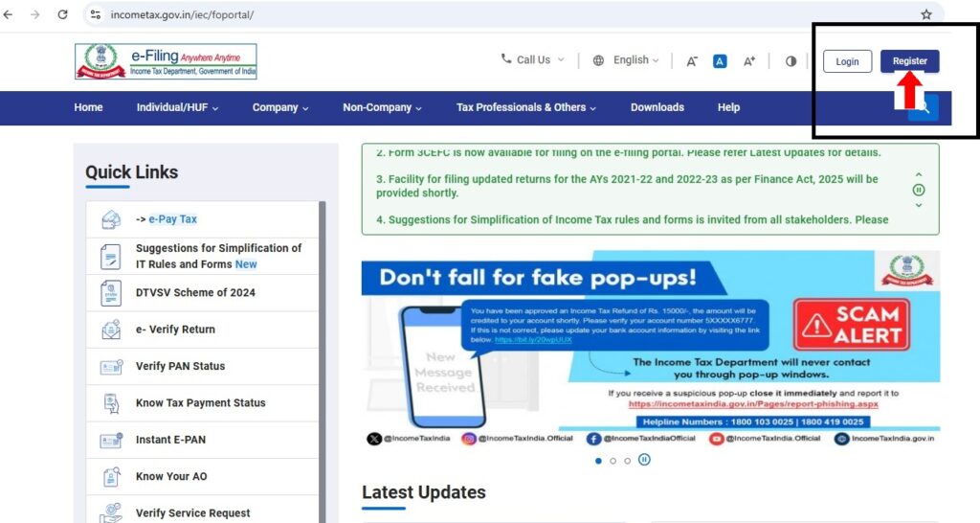
Task: Click the Instant E-PAN card icon
Action: (x=111, y=441)
